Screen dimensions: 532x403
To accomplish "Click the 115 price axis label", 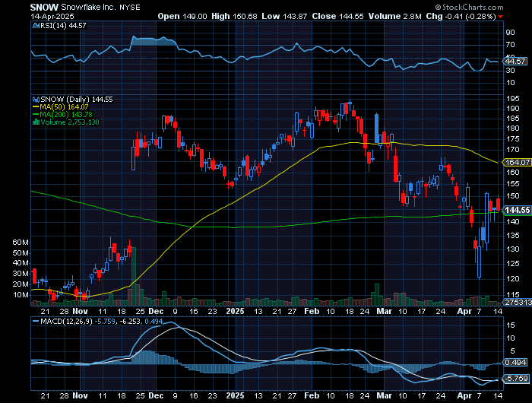I will point(513,294).
